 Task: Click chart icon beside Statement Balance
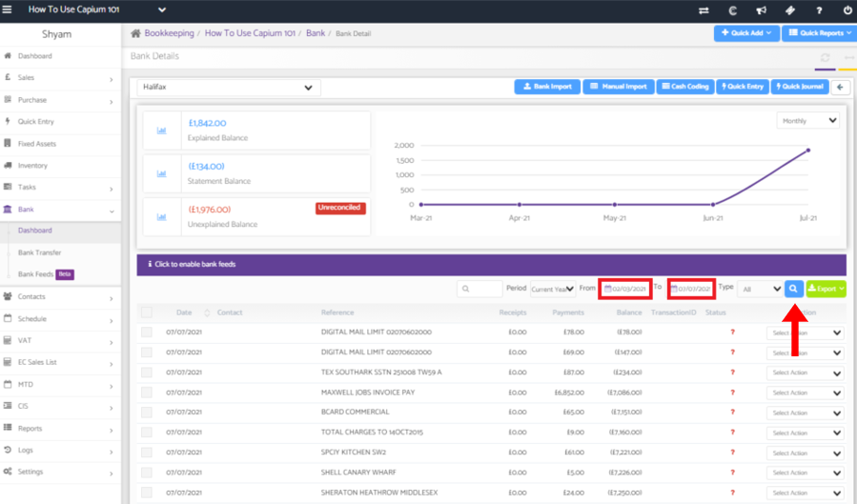click(x=162, y=173)
